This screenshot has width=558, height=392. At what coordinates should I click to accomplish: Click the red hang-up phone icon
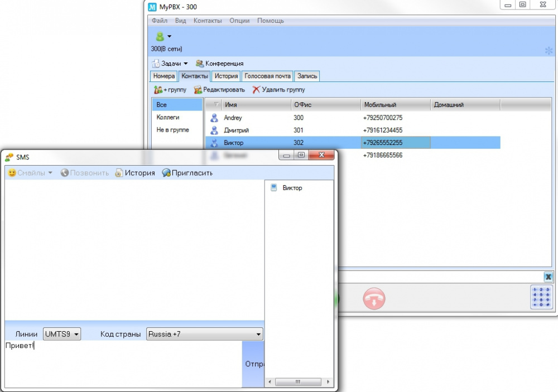374,298
